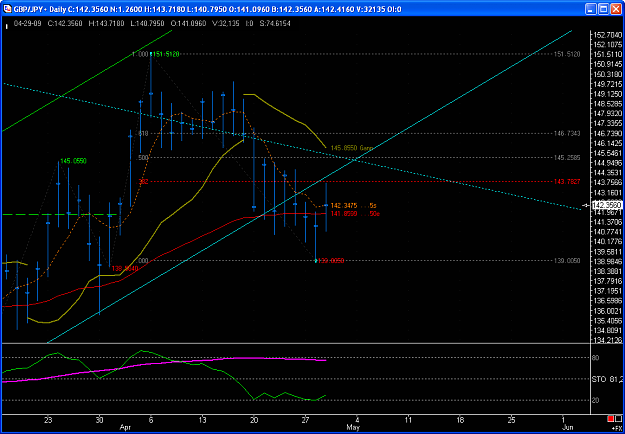The height and width of the screenshot is (434, 625).
Task: Click the 152.7040 price axis label
Action: coord(607,35)
